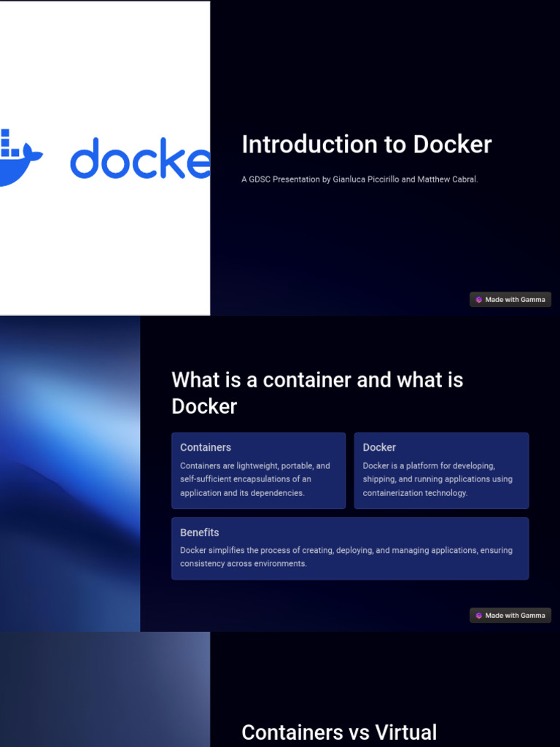Click the blue abstract image on the container slide
Image resolution: width=560 pixels, height=747 pixels.
click(70, 473)
